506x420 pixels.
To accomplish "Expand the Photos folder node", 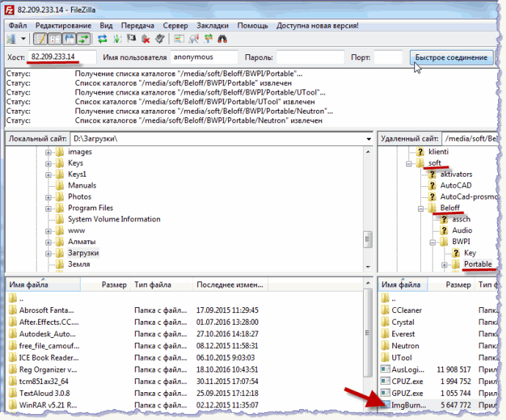I will click(x=48, y=197).
